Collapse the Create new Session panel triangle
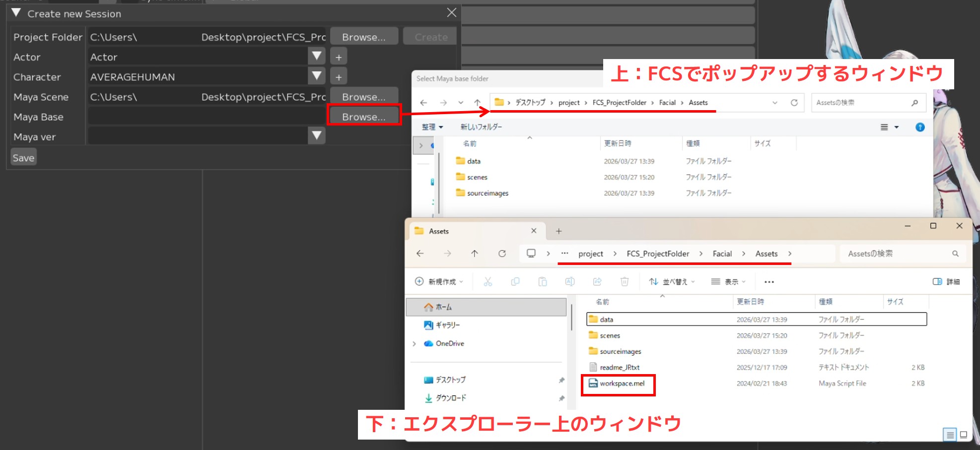 16,13
